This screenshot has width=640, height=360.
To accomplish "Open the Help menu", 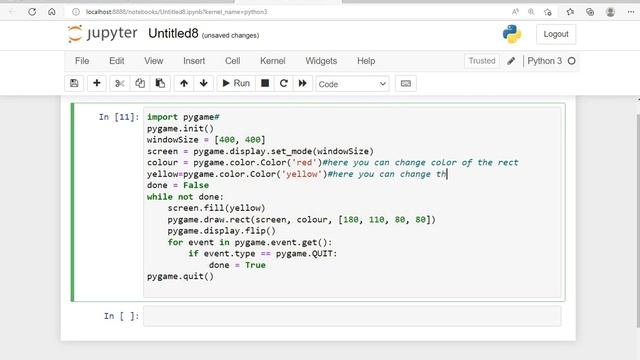I will coord(366,61).
